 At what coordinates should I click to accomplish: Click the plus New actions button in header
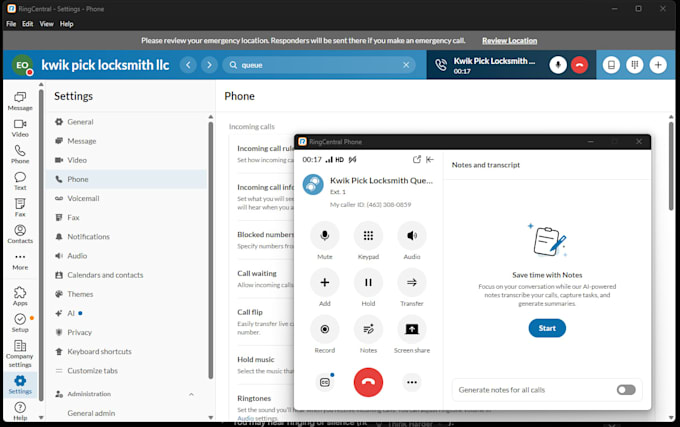658,65
